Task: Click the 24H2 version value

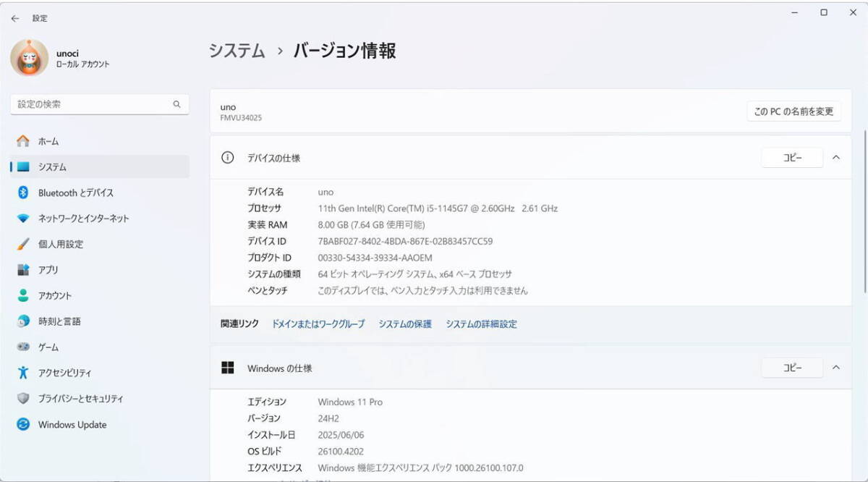Action: 328,418
